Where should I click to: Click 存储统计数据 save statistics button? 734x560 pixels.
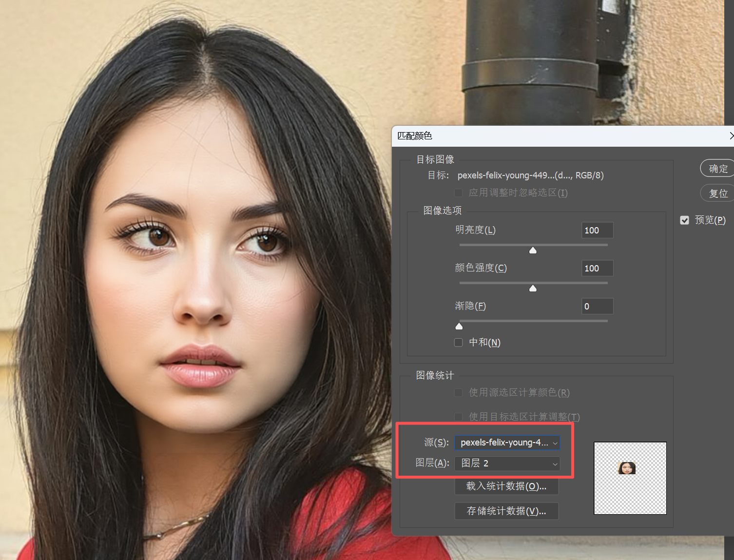506,511
